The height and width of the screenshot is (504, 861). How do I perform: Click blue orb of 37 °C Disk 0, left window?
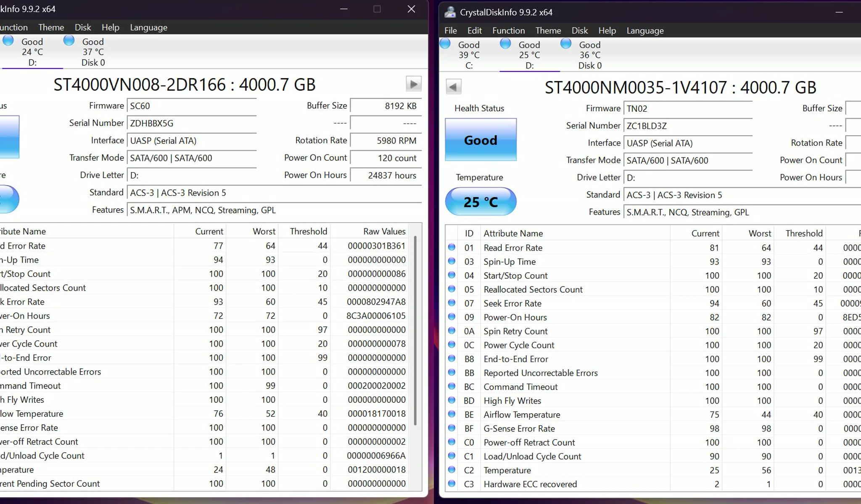pos(69,40)
